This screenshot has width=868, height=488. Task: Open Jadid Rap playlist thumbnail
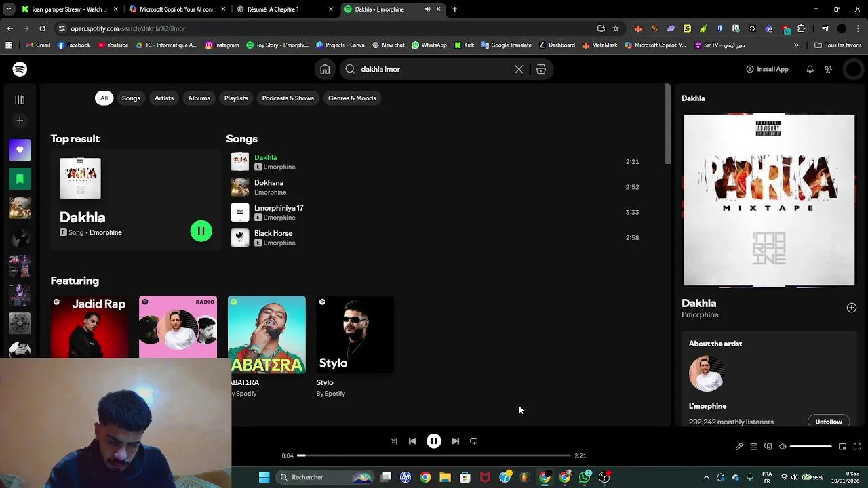[90, 327]
